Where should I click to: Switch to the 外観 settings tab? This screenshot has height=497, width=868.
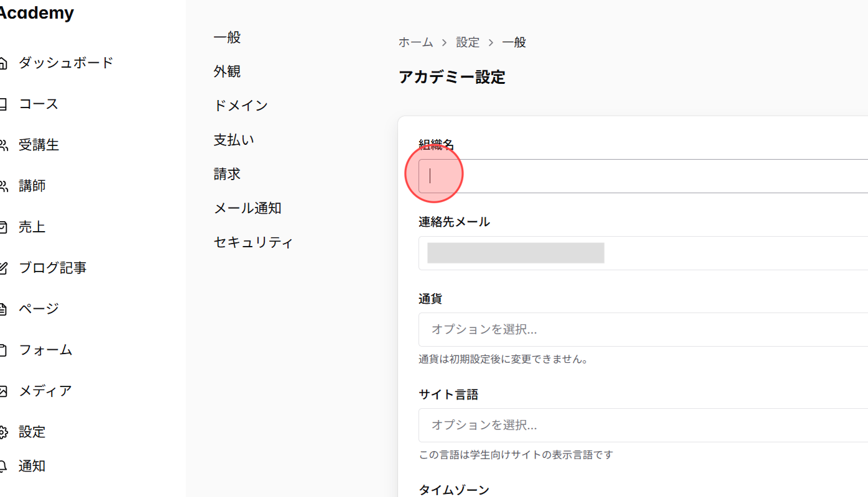click(228, 71)
